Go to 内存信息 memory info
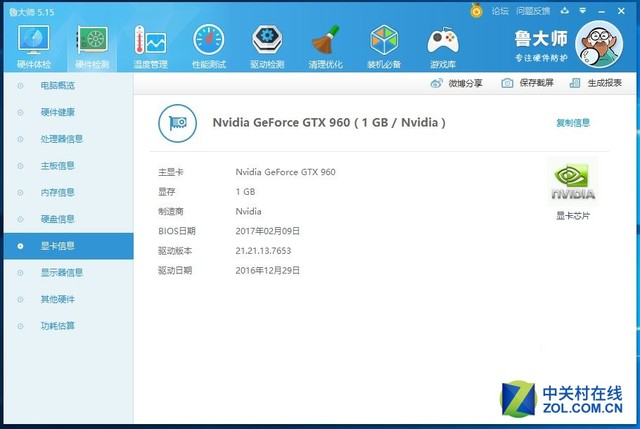The width and height of the screenshot is (640, 429). pyautogui.click(x=57, y=192)
